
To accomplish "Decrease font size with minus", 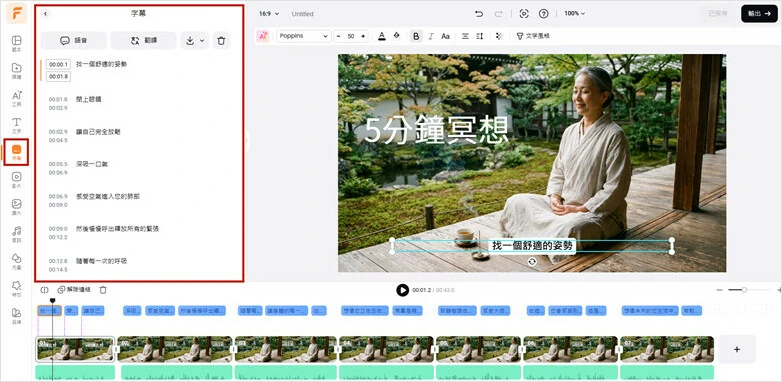I will pyautogui.click(x=339, y=36).
